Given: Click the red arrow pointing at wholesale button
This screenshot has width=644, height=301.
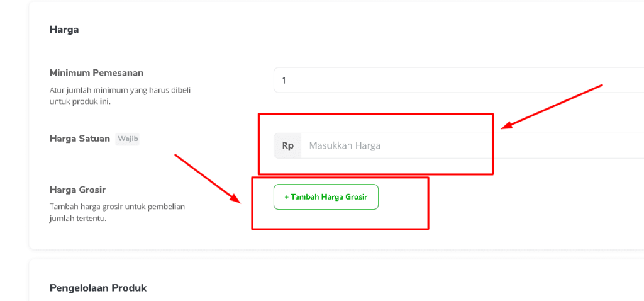Looking at the screenshot, I should point(207,179).
